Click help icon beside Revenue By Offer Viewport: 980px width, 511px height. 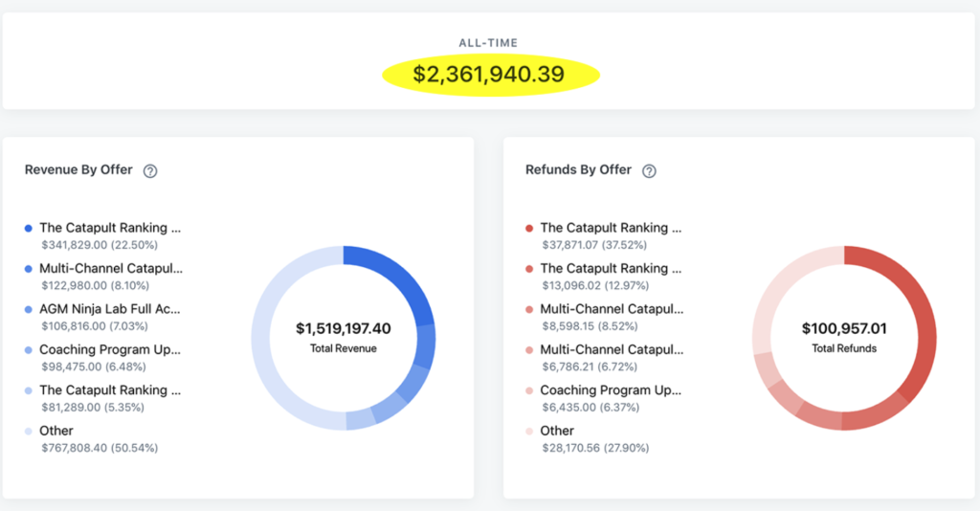(x=150, y=171)
